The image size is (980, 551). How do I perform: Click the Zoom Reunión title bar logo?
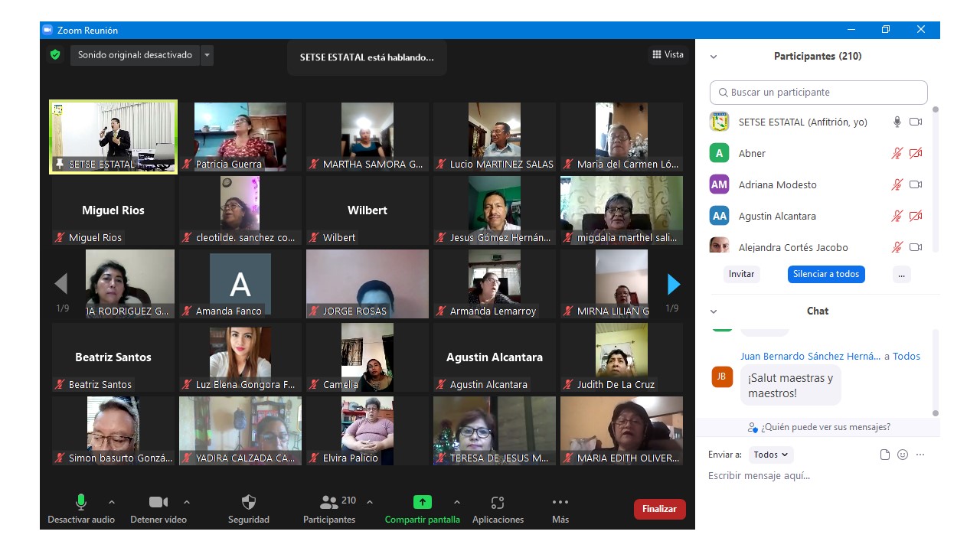coord(47,30)
